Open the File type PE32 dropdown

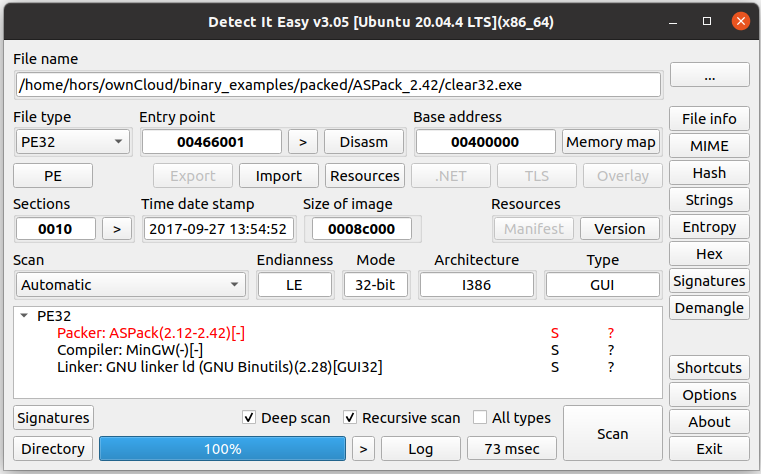[x=73, y=142]
